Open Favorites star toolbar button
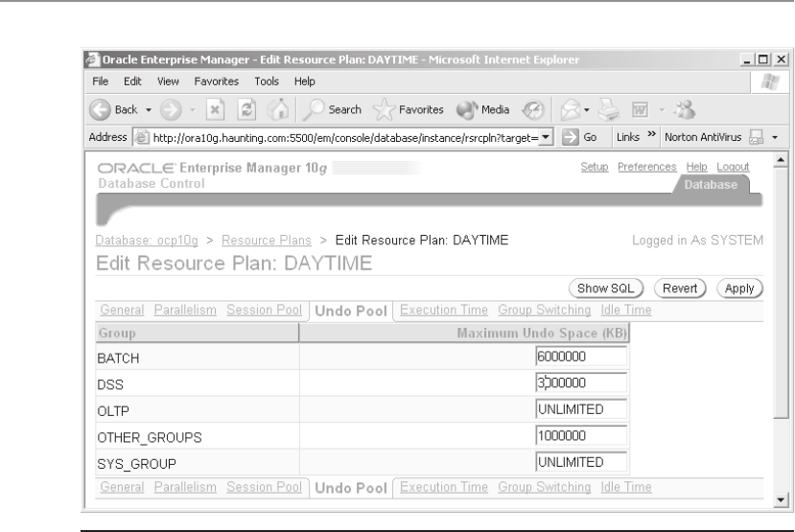795x532 pixels. coord(408,110)
